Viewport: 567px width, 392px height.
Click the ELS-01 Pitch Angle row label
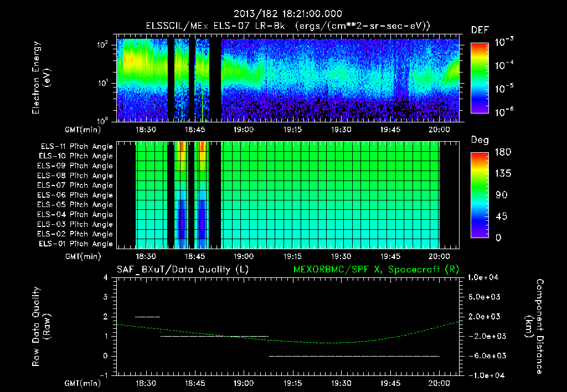tap(76, 244)
